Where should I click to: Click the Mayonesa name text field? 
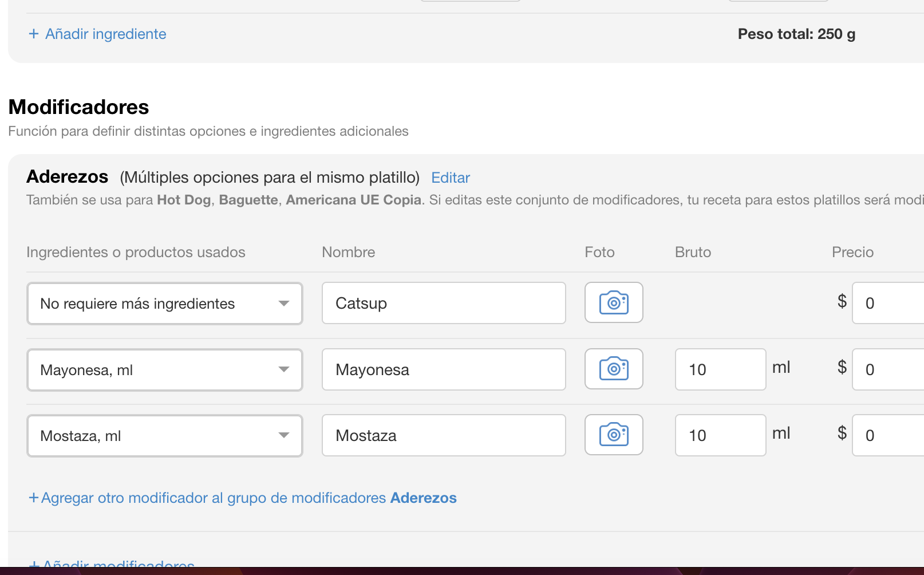444,369
